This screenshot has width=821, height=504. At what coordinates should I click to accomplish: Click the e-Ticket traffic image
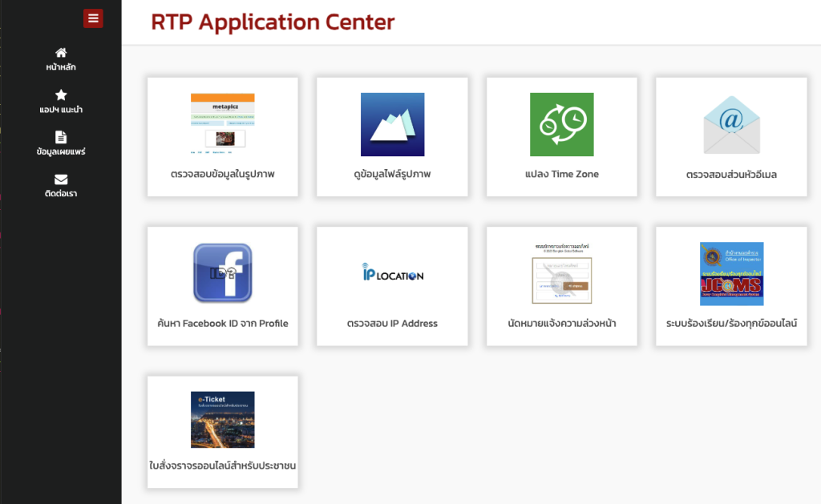click(x=222, y=419)
